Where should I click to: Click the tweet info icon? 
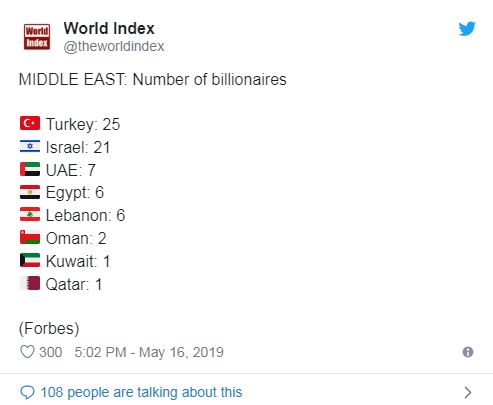(x=468, y=352)
